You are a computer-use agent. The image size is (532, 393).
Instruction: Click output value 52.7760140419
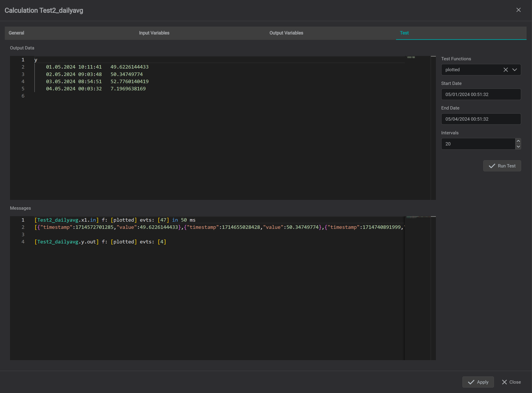click(x=129, y=81)
